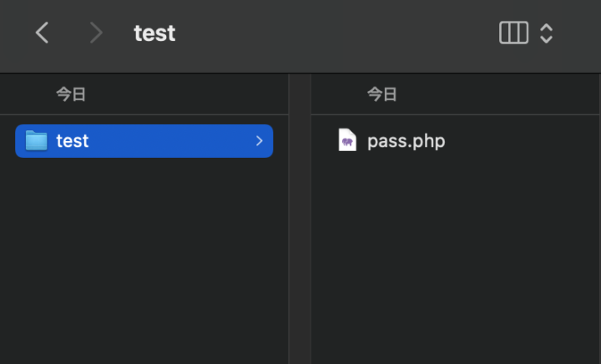The height and width of the screenshot is (364, 601).
Task: Click toolbar space between the navigation arrows
Action: point(69,33)
